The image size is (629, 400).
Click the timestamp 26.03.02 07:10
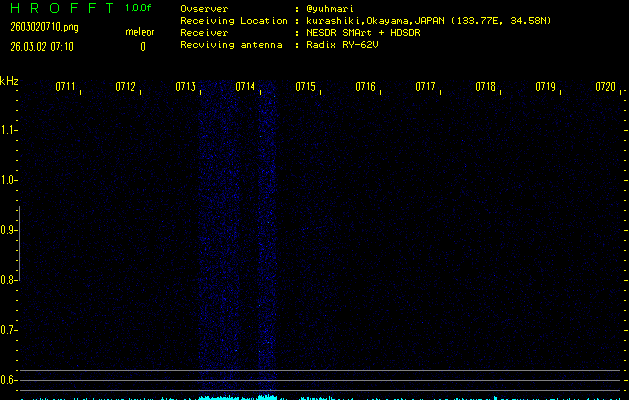point(42,47)
